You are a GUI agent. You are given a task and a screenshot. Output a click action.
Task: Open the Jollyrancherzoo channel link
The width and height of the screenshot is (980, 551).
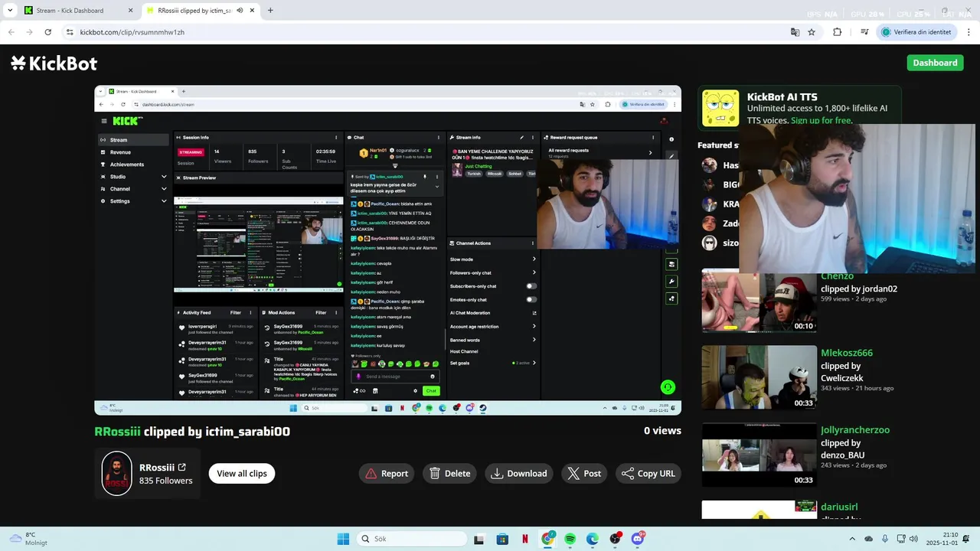point(855,430)
